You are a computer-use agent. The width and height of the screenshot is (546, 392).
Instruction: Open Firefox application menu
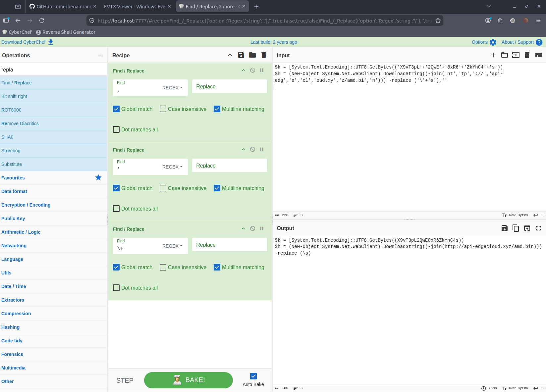pyautogui.click(x=538, y=21)
